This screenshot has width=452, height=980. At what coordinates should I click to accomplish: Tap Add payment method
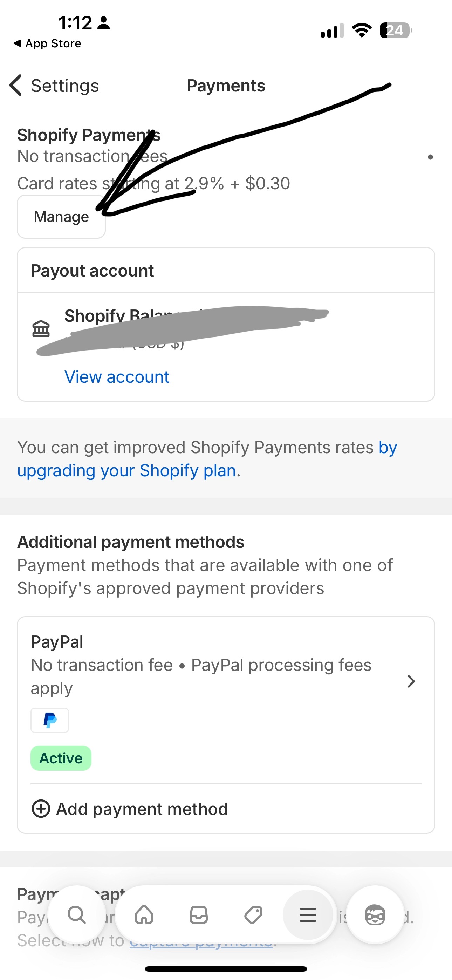pos(142,809)
